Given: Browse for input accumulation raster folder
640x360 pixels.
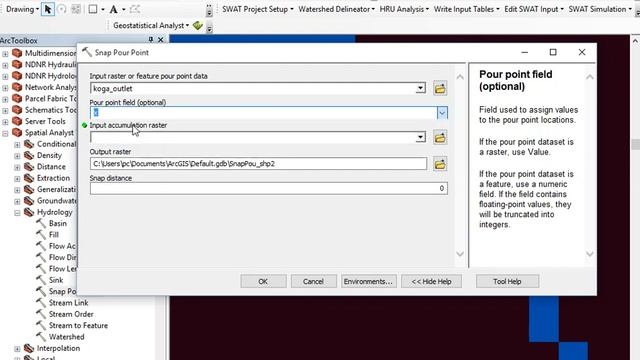Looking at the screenshot, I should [440, 138].
